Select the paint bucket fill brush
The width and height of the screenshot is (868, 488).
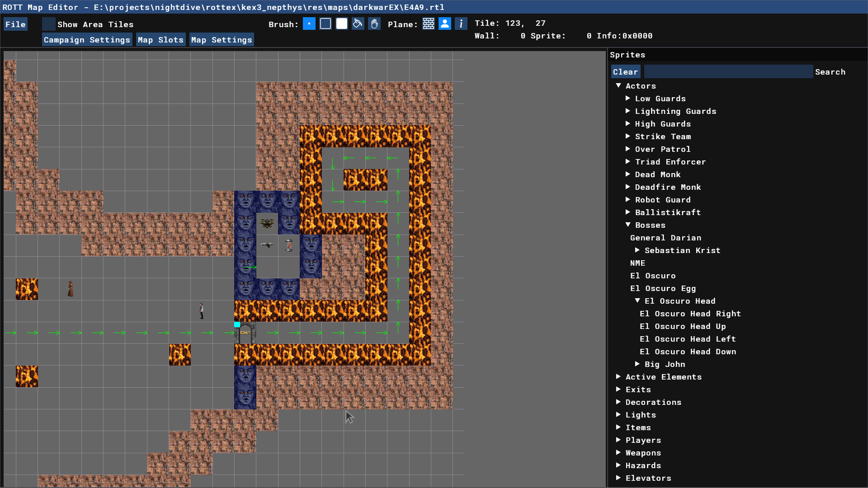pos(358,24)
